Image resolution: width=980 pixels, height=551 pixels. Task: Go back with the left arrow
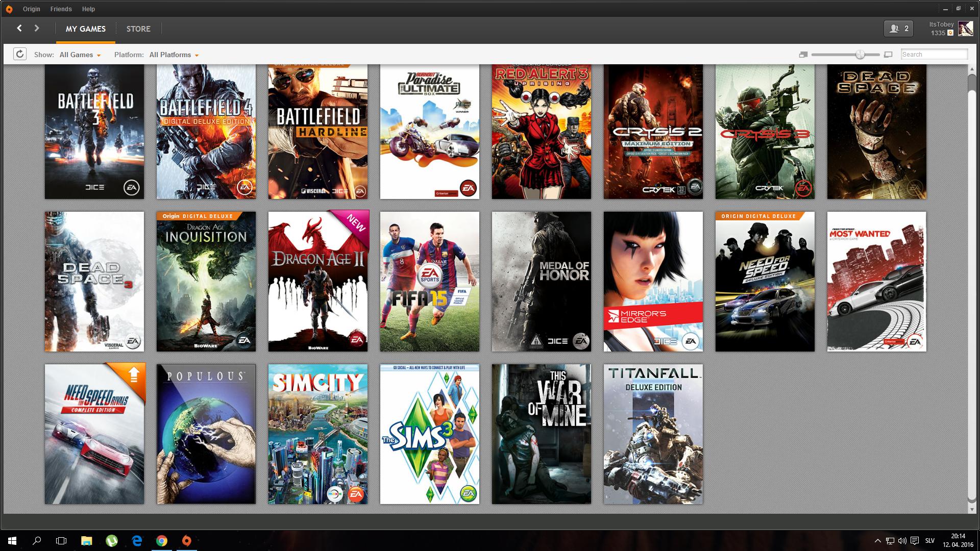[19, 29]
